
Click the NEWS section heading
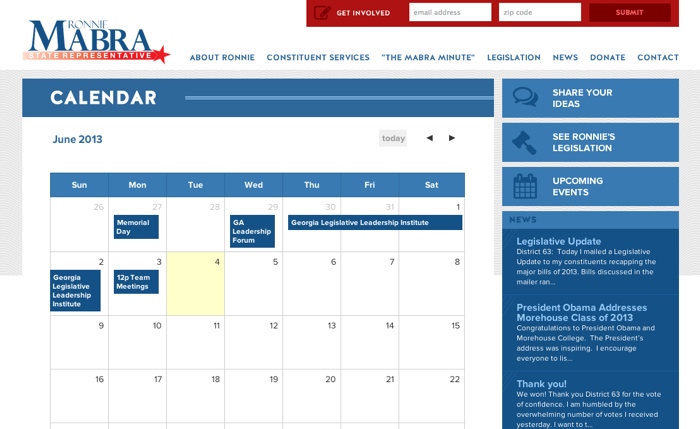[x=523, y=220]
